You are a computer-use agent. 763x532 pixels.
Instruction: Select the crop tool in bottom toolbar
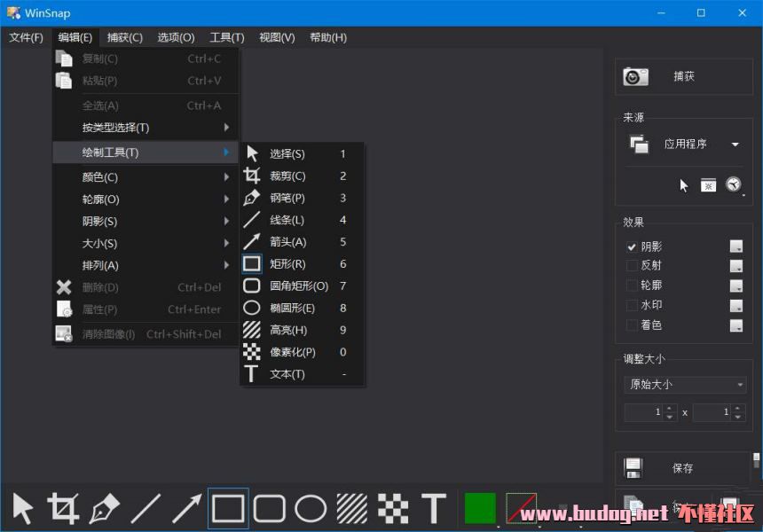point(63,509)
